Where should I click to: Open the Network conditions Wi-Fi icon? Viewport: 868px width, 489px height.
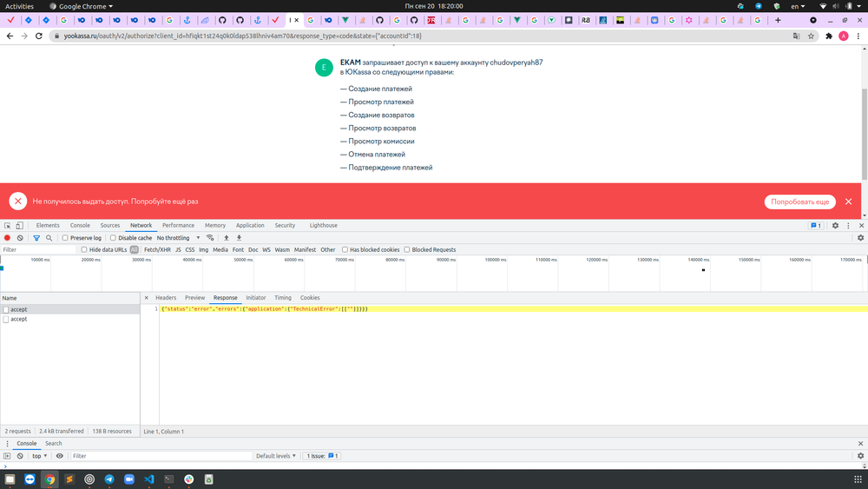point(210,238)
